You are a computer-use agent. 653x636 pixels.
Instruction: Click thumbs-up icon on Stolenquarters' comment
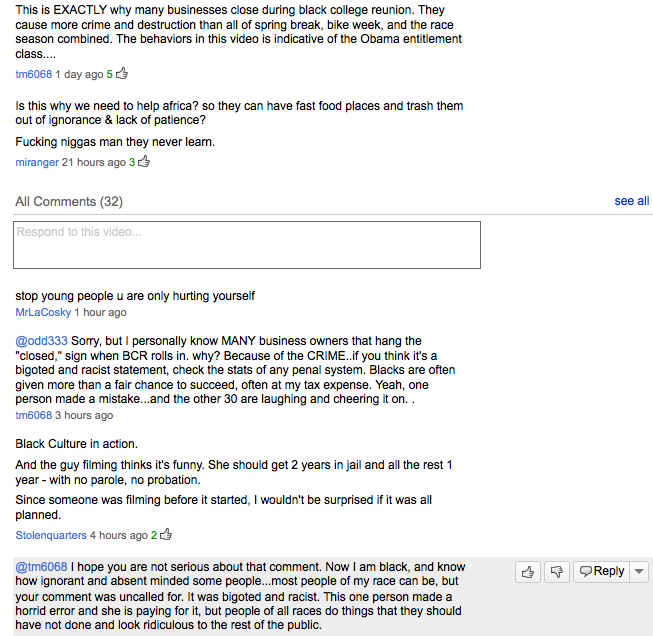click(165, 535)
